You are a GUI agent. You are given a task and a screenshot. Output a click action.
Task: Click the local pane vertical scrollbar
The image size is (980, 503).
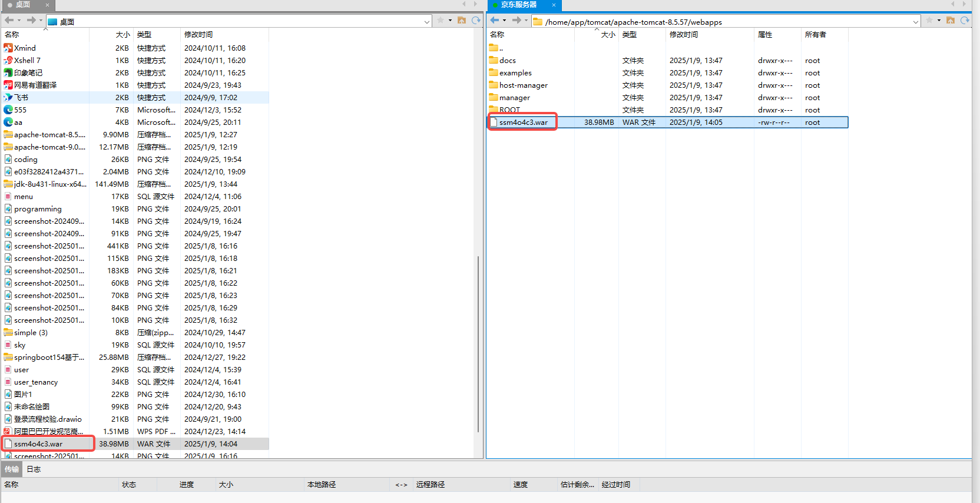[x=478, y=342]
